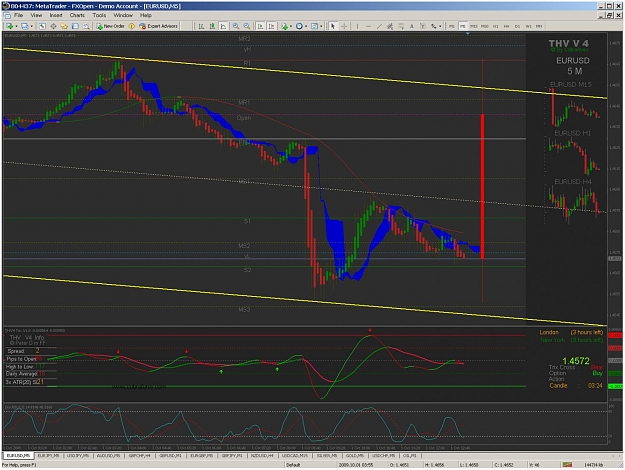Expand the Profiles dropdown arrow
The height and width of the screenshot is (470, 625).
pos(31,26)
